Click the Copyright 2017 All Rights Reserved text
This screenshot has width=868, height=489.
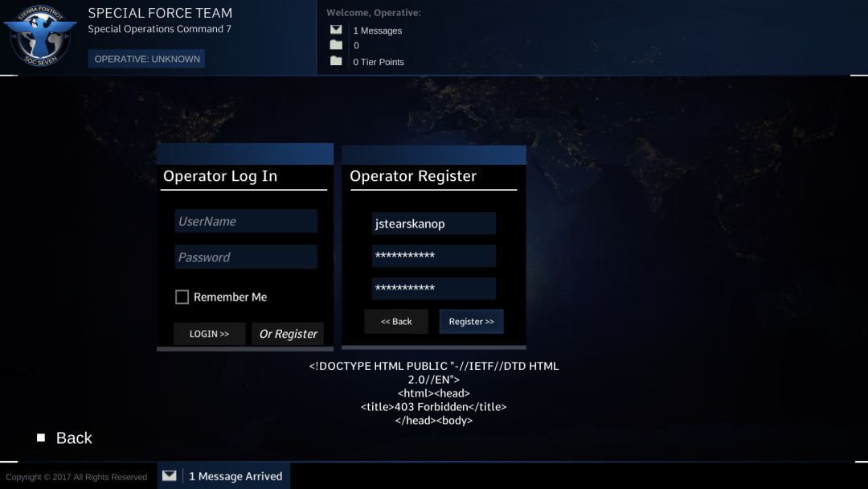(x=76, y=477)
